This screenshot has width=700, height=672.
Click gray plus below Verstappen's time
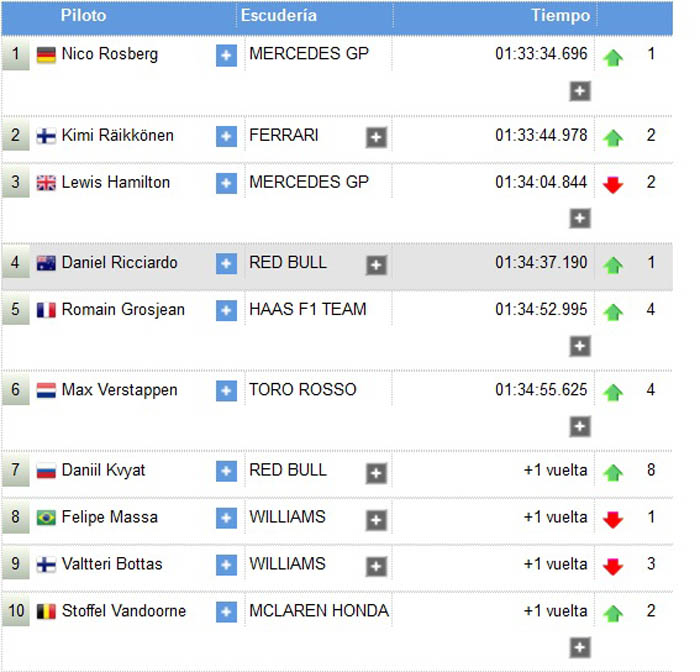pyautogui.click(x=579, y=426)
